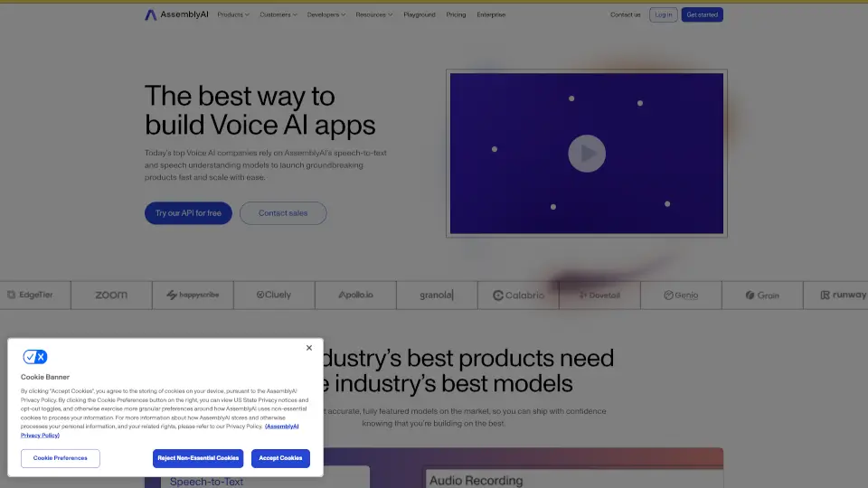Click the Zoom company logo
This screenshot has height=488, width=868.
point(111,295)
